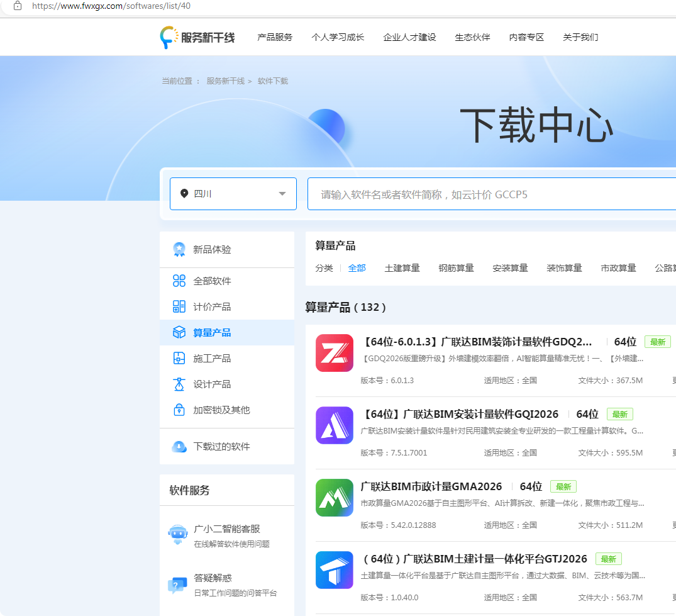
Task: Click the 全部软件 grid icon
Action: tap(179, 281)
